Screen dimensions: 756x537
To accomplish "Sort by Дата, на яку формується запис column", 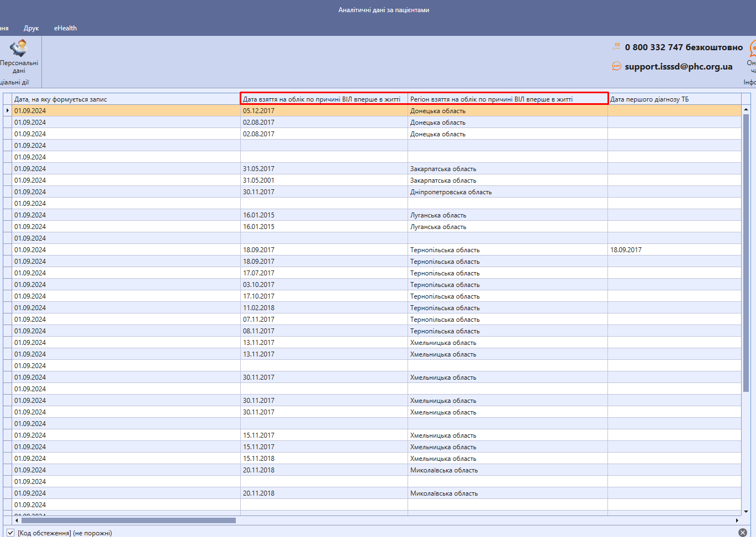I will point(126,99).
